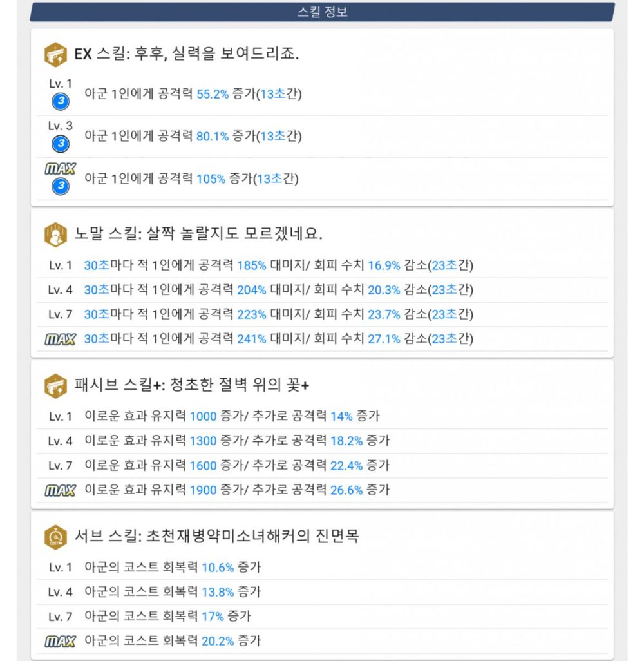Click the 패시브 스킬+ hexagon icon

[56, 385]
